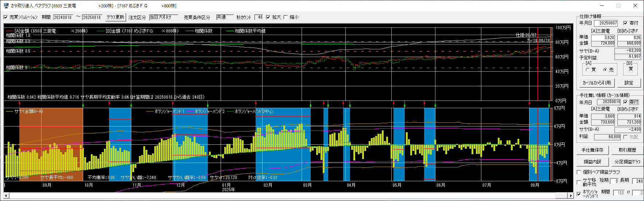Click the [B] 買 button
This screenshot has width=644, height=201.
click(631, 69)
